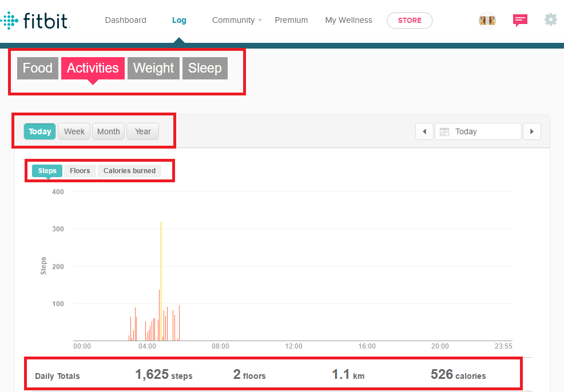Open the Sleep log tab
Image resolution: width=564 pixels, height=392 pixels.
point(205,68)
